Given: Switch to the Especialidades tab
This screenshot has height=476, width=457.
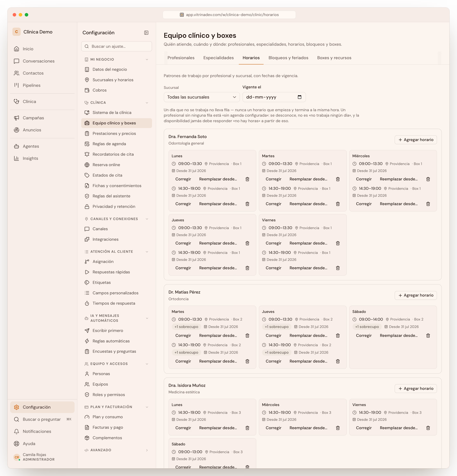Looking at the screenshot, I should (x=219, y=58).
